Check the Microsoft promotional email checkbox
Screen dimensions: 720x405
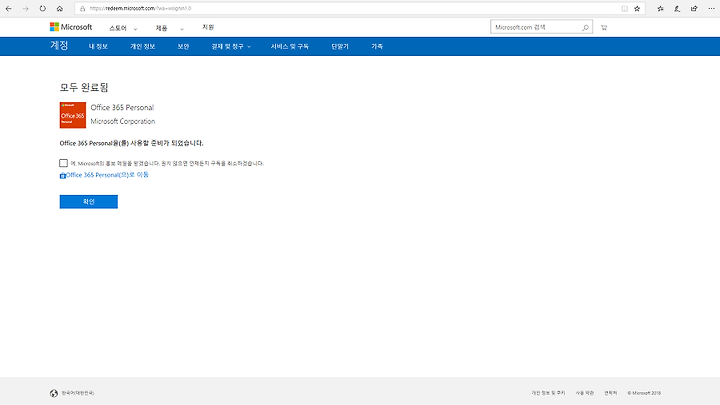click(63, 163)
